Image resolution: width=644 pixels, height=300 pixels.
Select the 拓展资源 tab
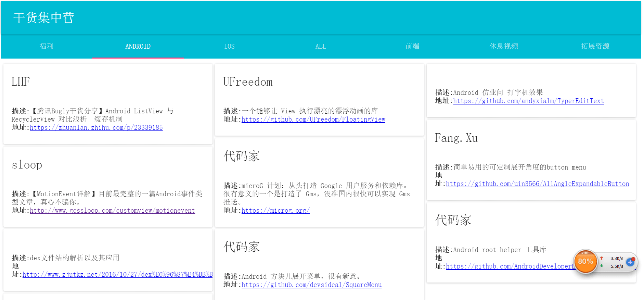595,46
